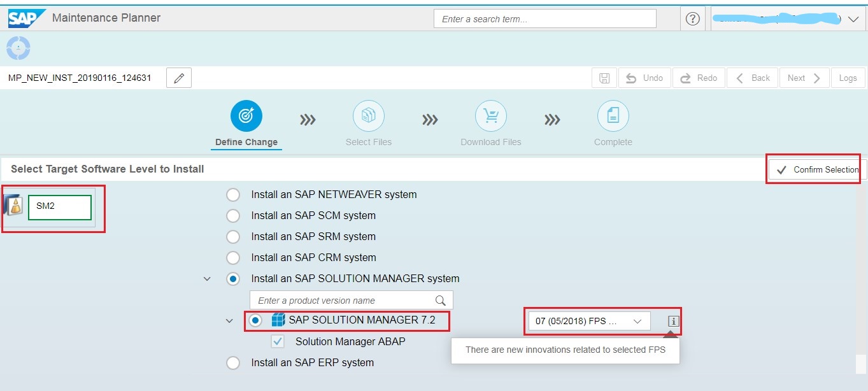868x391 pixels.
Task: Click inside the product version name search field
Action: (344, 299)
